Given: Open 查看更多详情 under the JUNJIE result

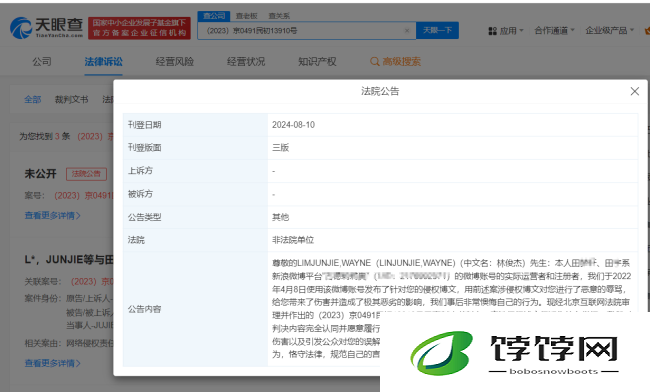Looking at the screenshot, I should pos(52,363).
